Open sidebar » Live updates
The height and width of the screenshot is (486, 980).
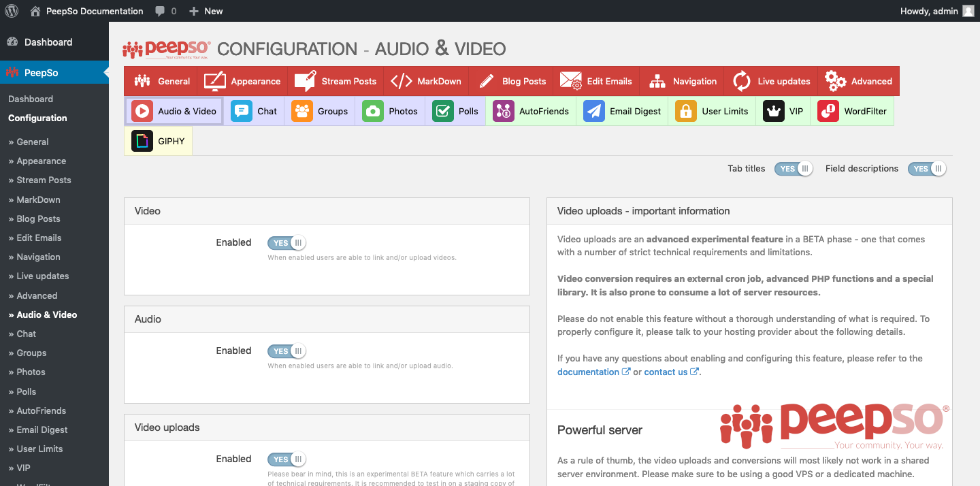click(39, 276)
